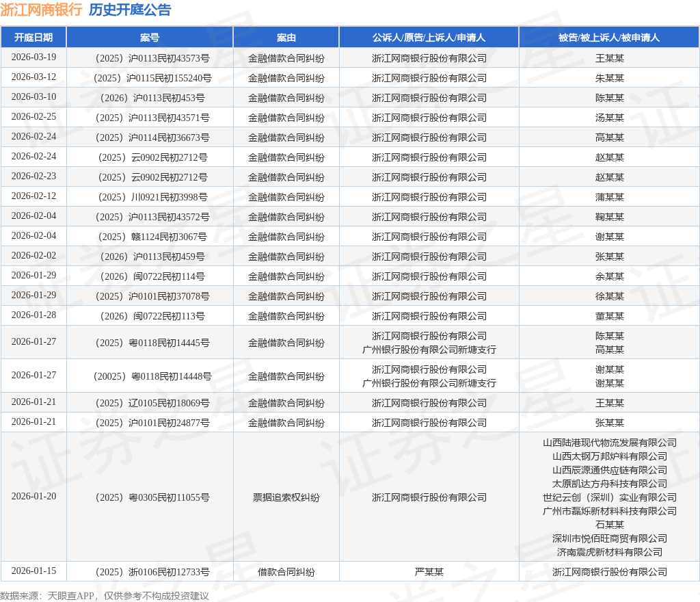Click the 浙江网商银行 title text
This screenshot has width=700, height=602.
click(x=41, y=10)
